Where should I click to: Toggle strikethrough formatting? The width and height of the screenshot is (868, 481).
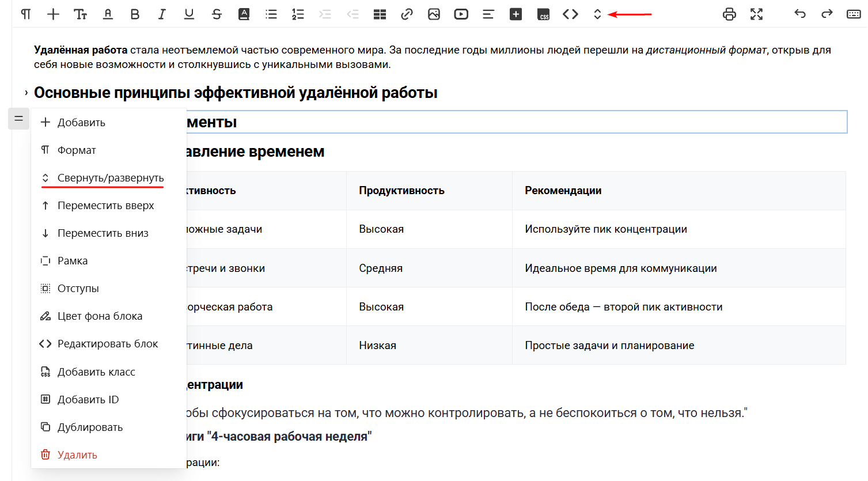(x=217, y=14)
